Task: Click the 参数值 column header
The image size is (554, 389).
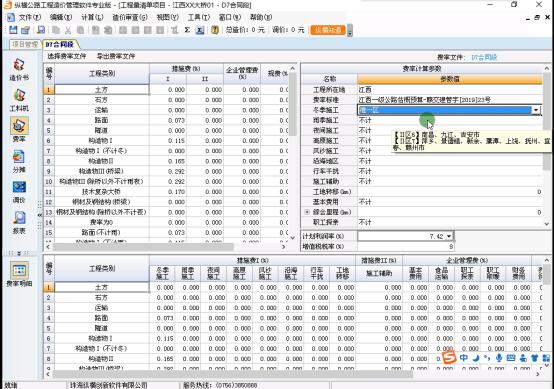Action: coord(449,79)
